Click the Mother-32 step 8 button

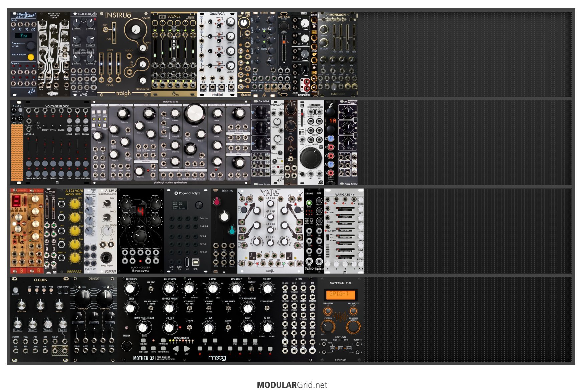[270, 349]
